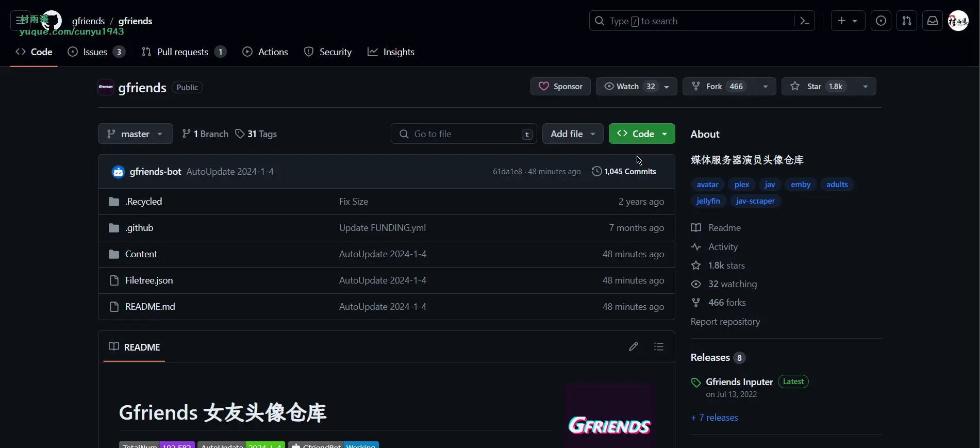
Task: Open the gfriends-bot author link
Action: click(x=155, y=172)
